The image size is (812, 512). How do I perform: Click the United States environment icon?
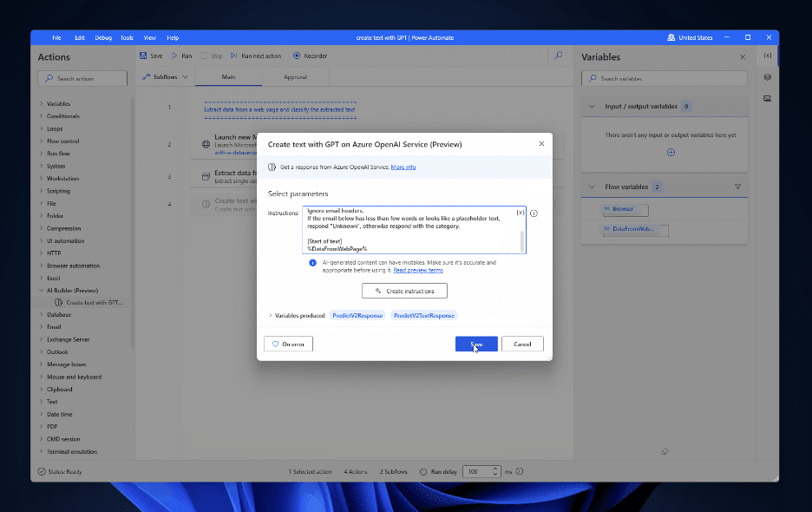(x=671, y=37)
